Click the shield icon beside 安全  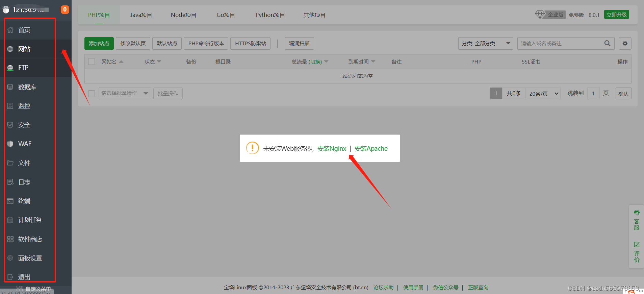pyautogui.click(x=10, y=125)
